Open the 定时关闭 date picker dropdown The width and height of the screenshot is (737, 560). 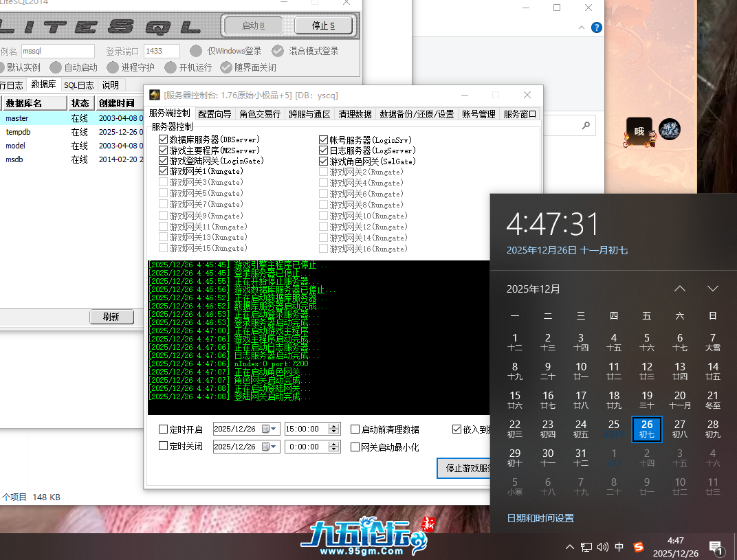(273, 447)
